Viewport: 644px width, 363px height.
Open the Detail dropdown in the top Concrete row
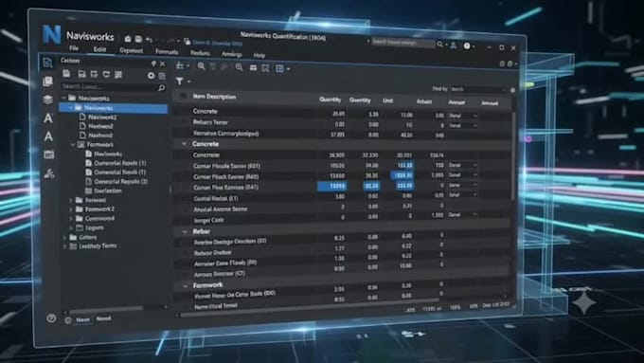click(462, 116)
